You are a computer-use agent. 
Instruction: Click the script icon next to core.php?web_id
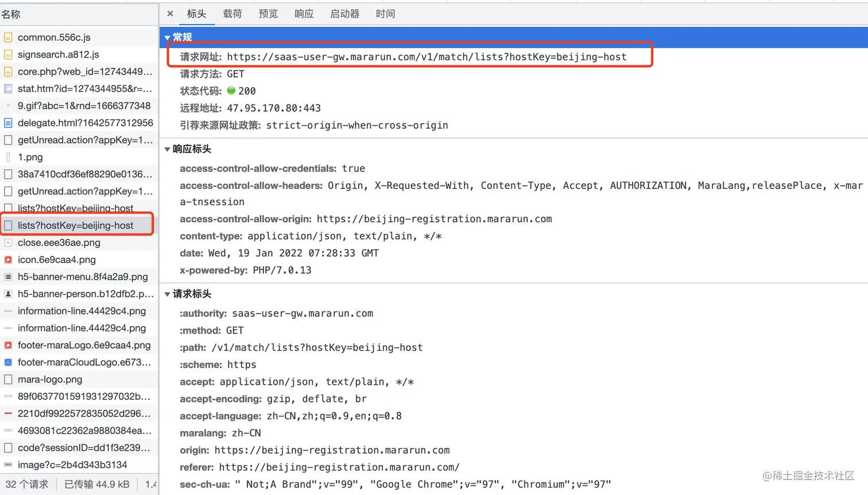[8, 72]
